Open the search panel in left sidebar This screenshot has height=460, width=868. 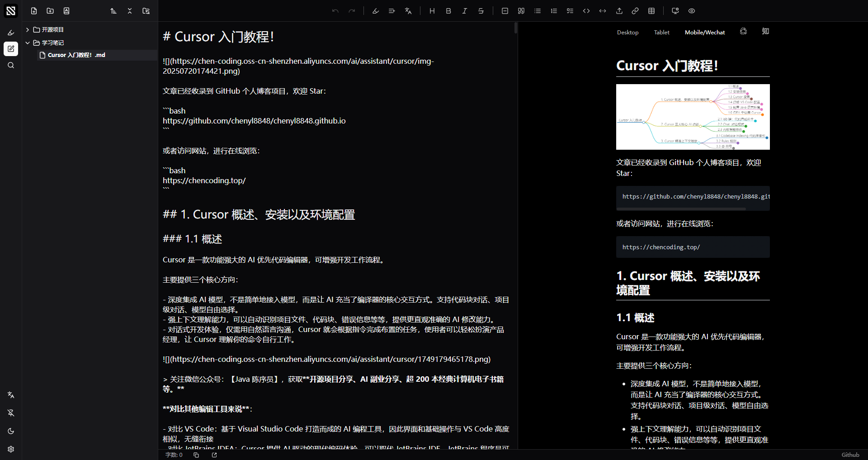[11, 65]
